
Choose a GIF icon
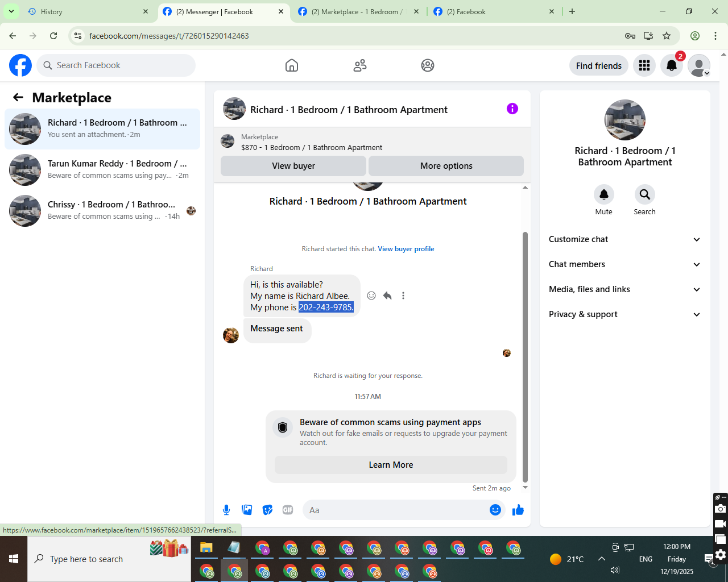(288, 510)
